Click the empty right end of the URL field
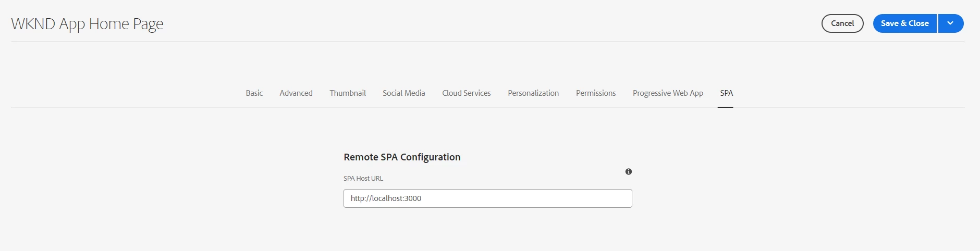The width and height of the screenshot is (980, 251). (599, 198)
